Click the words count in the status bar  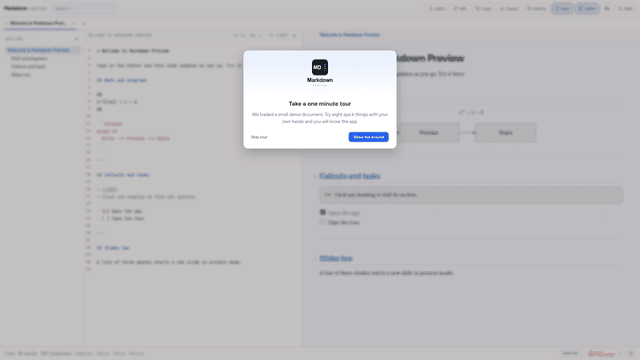pos(27,353)
